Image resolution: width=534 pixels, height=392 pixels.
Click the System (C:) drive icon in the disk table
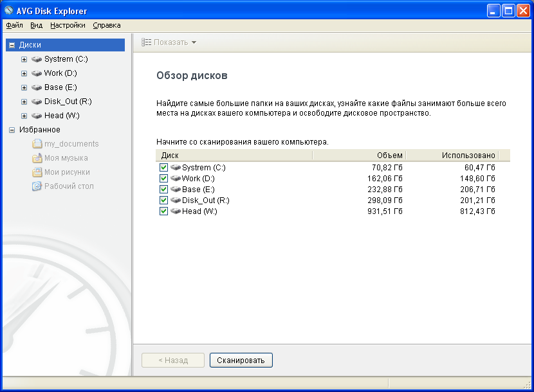pos(176,168)
